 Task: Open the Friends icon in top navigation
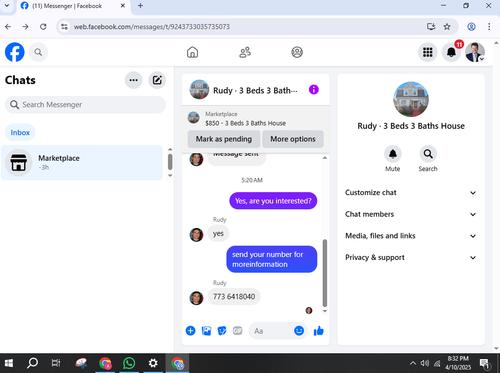[245, 52]
